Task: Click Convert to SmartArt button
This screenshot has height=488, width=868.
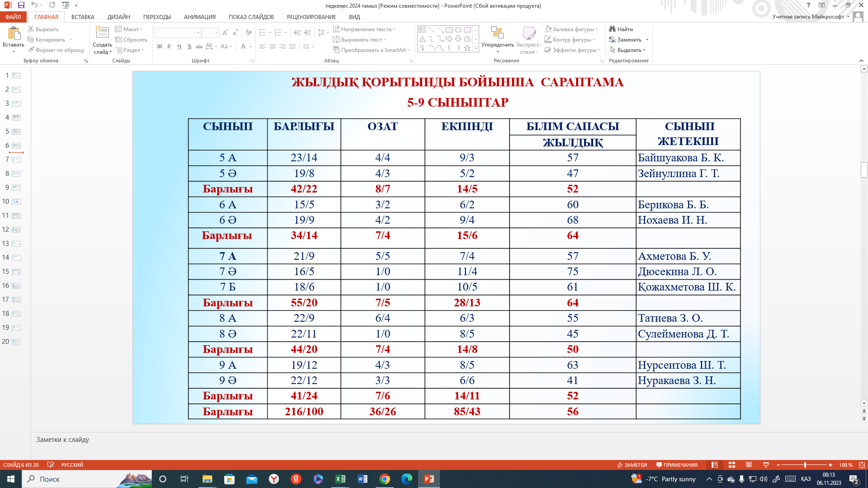Action: point(372,50)
